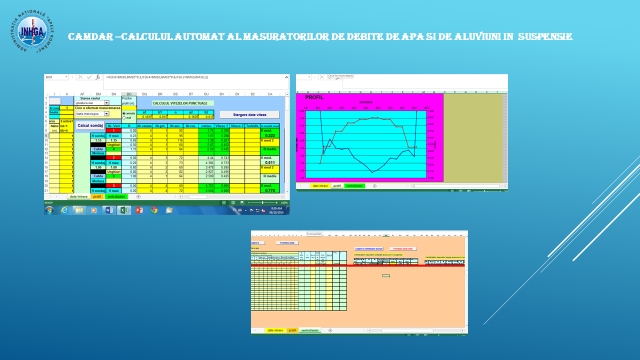640x360 pixels.
Task: Click the Calcul sondaj button
Action: pyautogui.click(x=90, y=125)
